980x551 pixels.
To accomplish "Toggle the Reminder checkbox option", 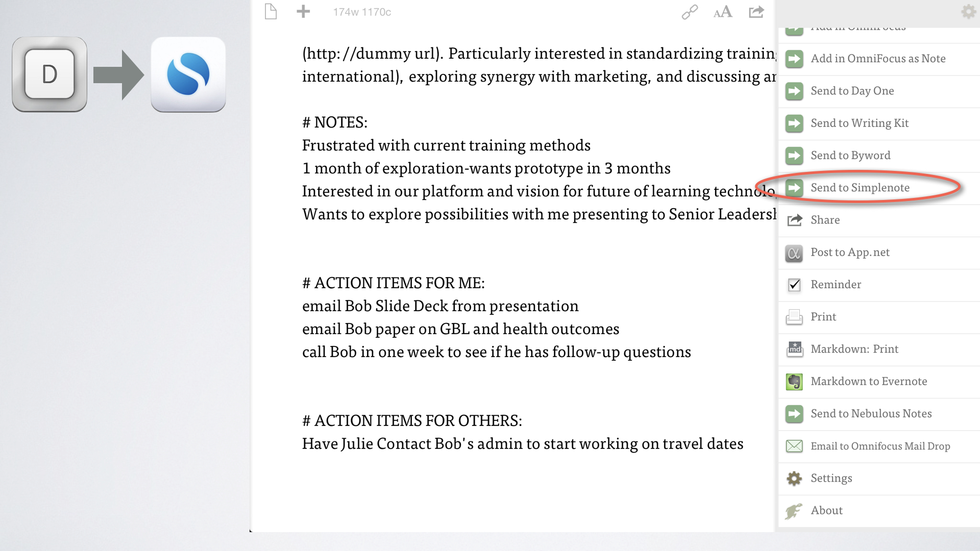I will 796,284.
